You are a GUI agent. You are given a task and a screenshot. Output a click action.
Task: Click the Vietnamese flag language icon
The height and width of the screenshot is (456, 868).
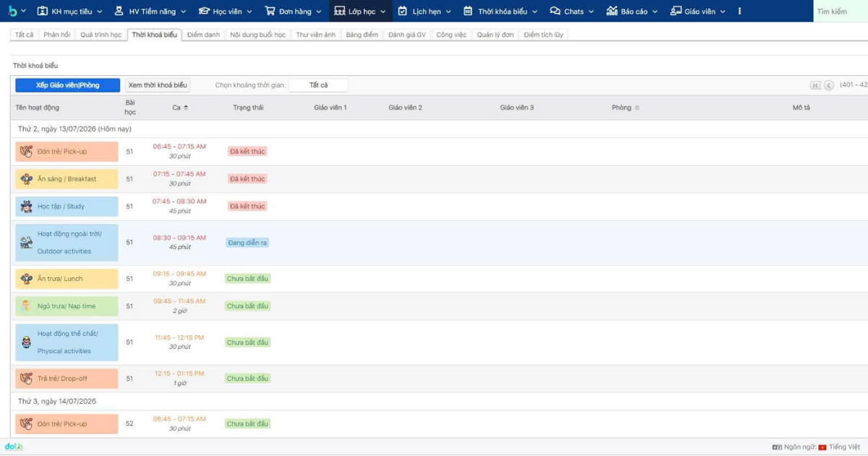pos(822,447)
